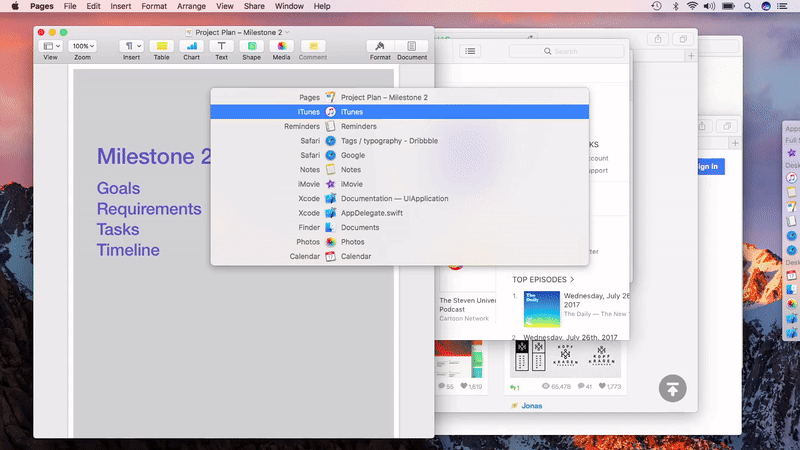
Task: Click the Finder icon beside Documents
Action: (331, 227)
